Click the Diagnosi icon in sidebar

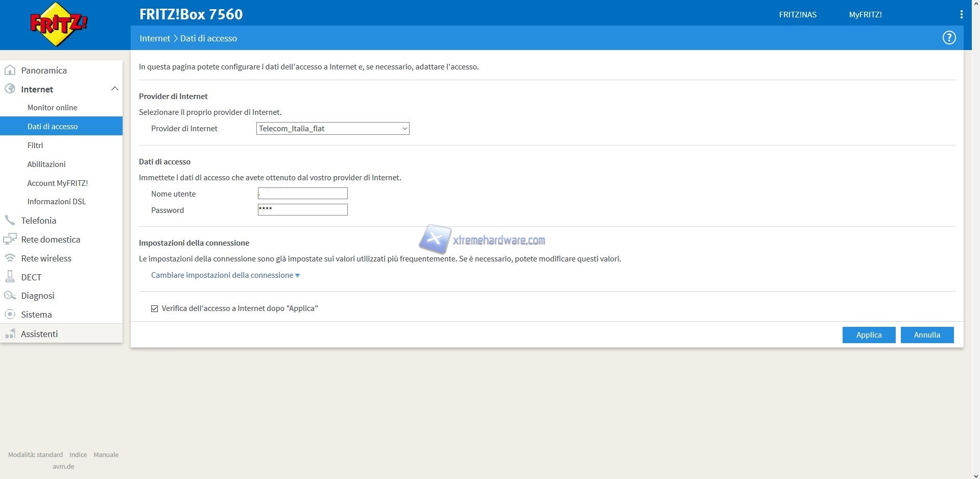click(x=10, y=296)
